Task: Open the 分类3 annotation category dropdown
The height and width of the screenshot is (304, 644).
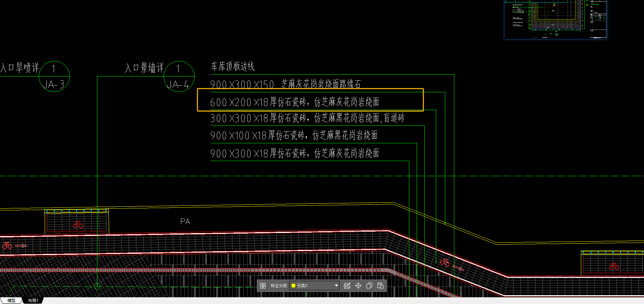Action: (315, 286)
